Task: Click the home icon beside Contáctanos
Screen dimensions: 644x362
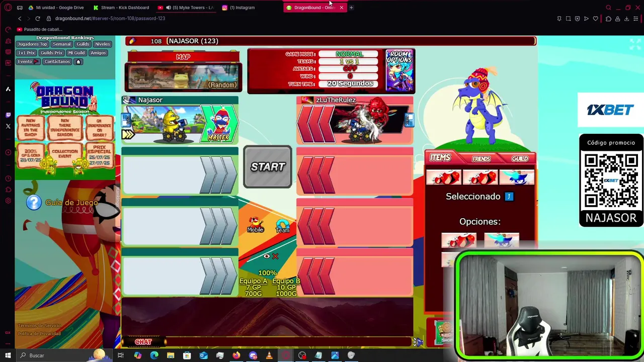Action: point(78,62)
